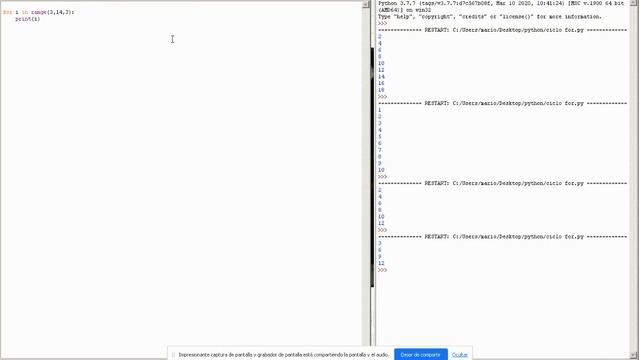Click output value 9 in the last run
Viewport: 640px width, 360px height.
point(380,257)
